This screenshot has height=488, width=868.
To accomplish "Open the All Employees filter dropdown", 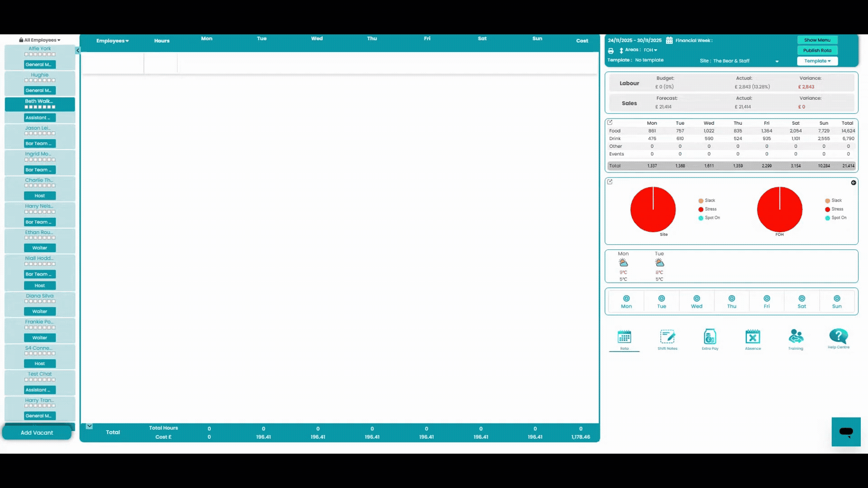I will tap(40, 40).
